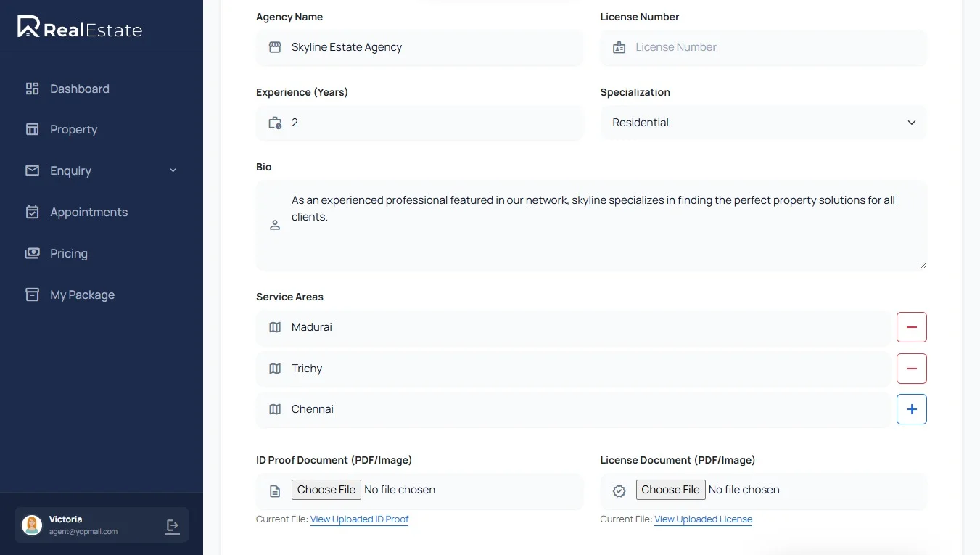980x555 pixels.
Task: Remove the Trichy service area
Action: pos(911,369)
